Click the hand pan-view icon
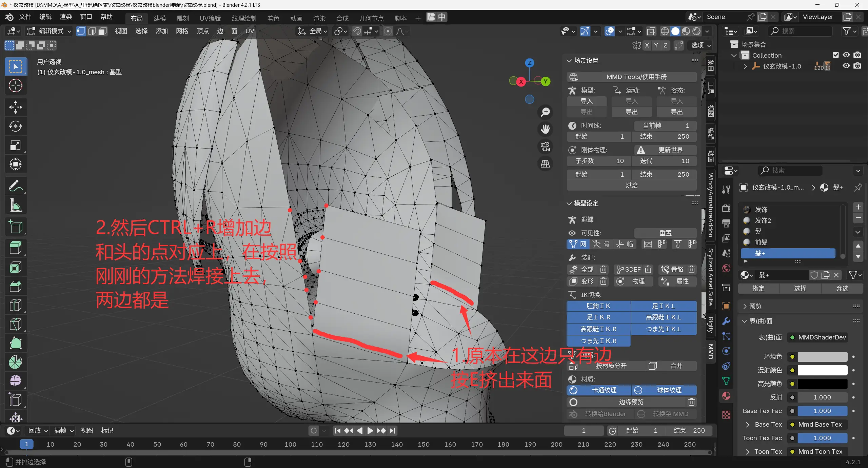 545,129
